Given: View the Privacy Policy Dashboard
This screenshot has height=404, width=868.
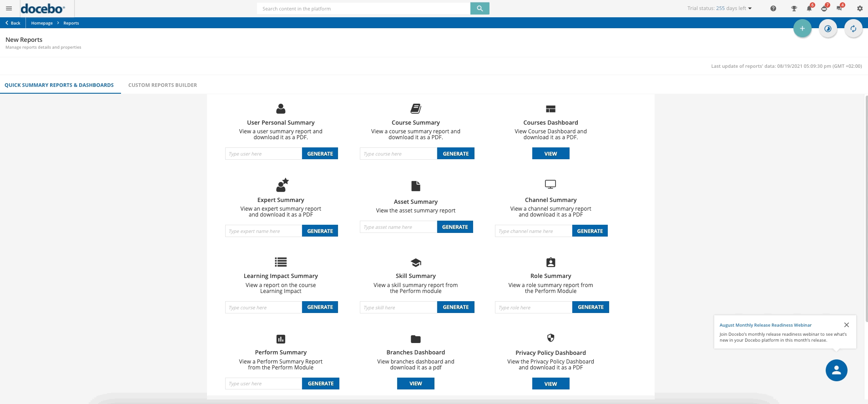Looking at the screenshot, I should point(550,384).
